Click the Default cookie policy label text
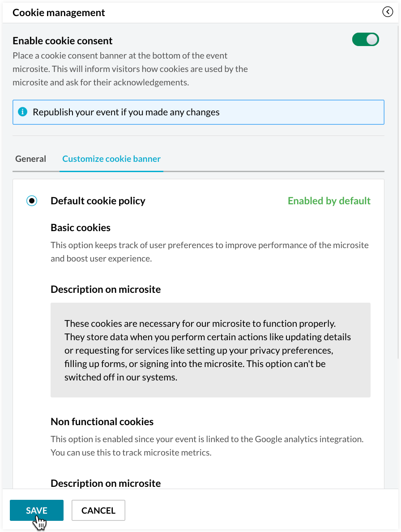Screen dimensions: 401x532 click(98, 201)
